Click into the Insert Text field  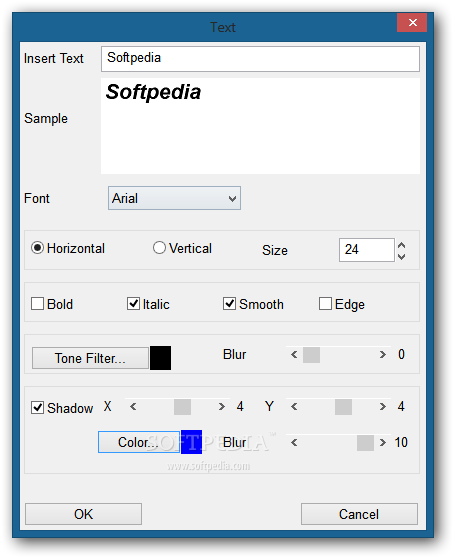coord(260,59)
